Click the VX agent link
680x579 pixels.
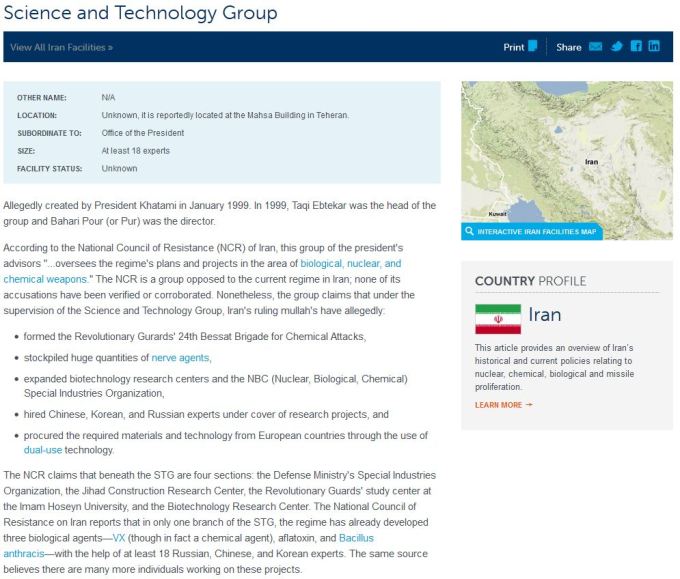[118, 538]
